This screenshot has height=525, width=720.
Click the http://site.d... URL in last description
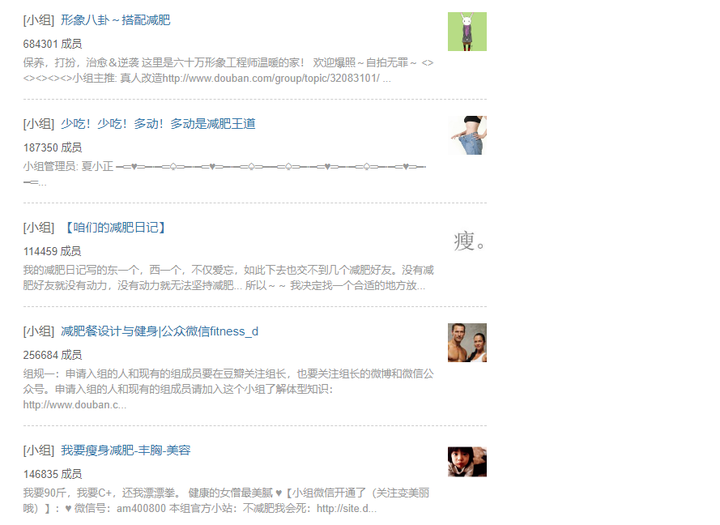click(346, 508)
